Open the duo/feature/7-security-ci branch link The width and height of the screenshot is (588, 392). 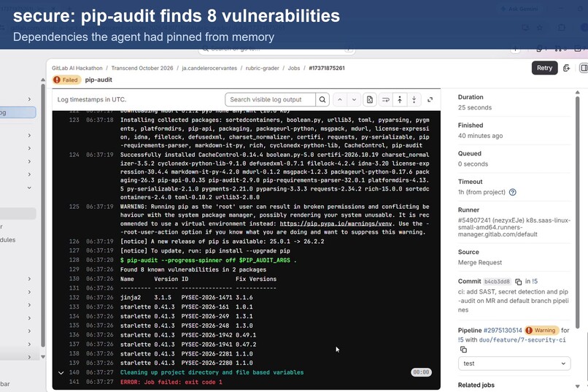coord(522,340)
